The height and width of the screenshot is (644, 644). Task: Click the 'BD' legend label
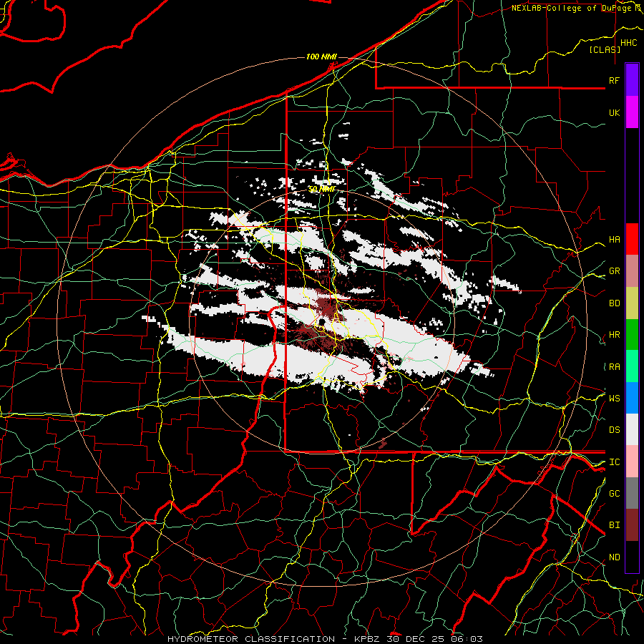click(x=614, y=303)
